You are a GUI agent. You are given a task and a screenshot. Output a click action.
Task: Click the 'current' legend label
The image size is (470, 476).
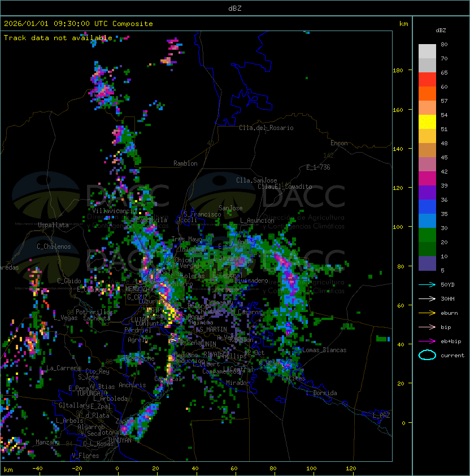(x=452, y=356)
